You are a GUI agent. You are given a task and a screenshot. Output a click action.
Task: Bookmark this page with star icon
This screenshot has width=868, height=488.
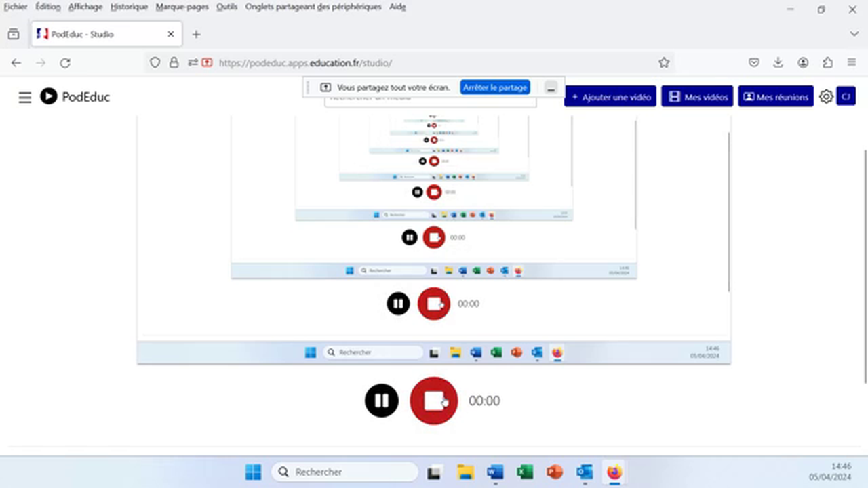point(664,62)
